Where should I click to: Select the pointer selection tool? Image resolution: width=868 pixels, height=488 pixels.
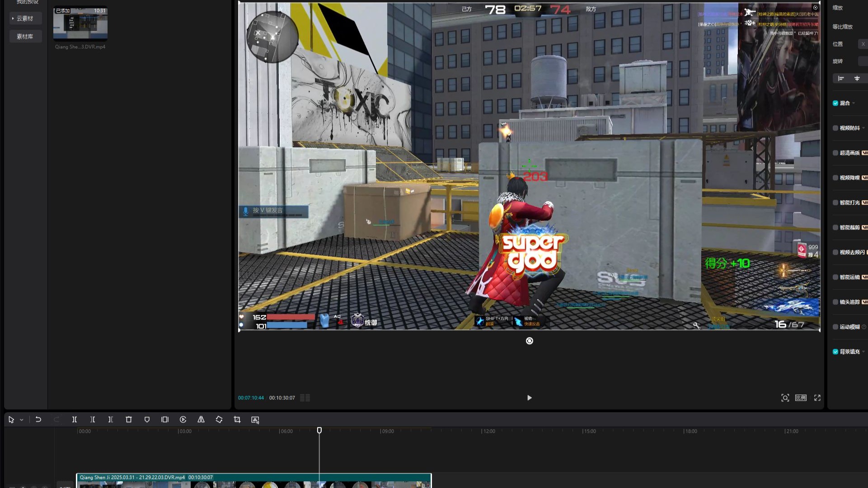pyautogui.click(x=11, y=420)
